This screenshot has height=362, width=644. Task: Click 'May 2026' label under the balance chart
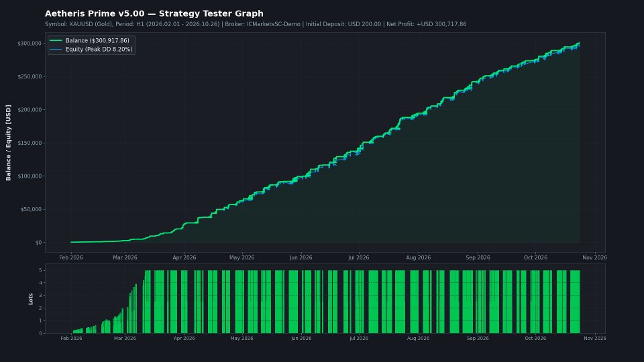242,257
